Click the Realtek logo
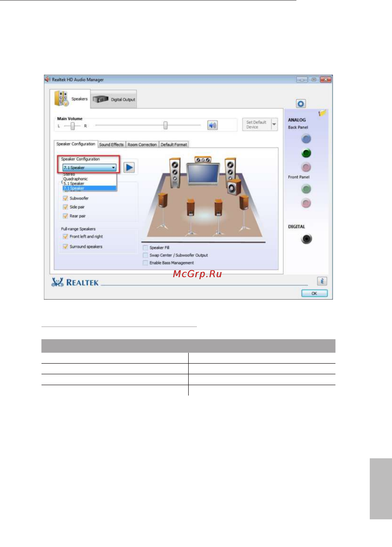 (75, 282)
